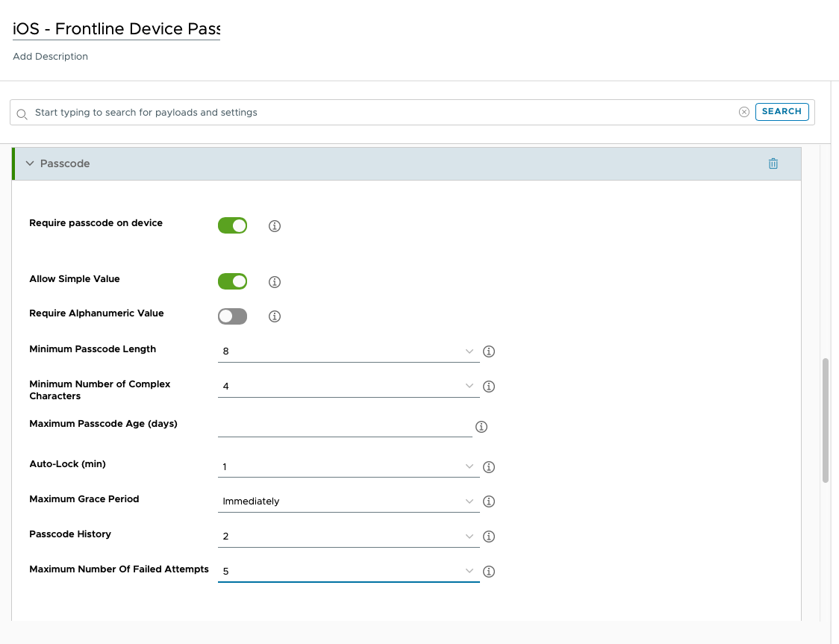839x644 pixels.
Task: Delete the Passcode payload with trash icon
Action: click(773, 163)
